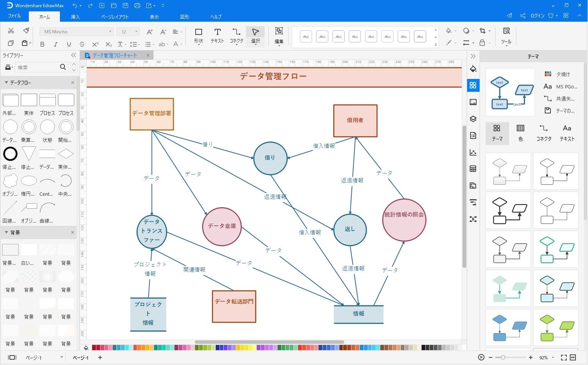Image resolution: width=588 pixels, height=365 pixels.
Task: Toggle italic formatting
Action: point(56,44)
